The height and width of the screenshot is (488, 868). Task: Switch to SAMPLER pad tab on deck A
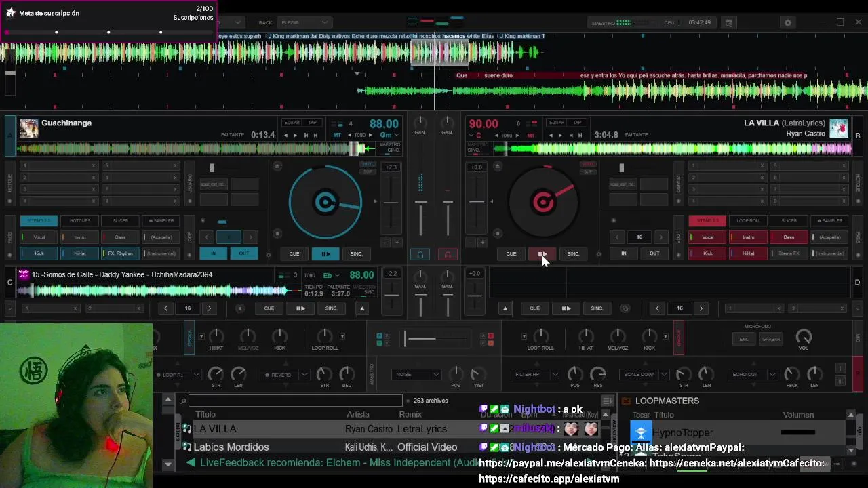(161, 221)
